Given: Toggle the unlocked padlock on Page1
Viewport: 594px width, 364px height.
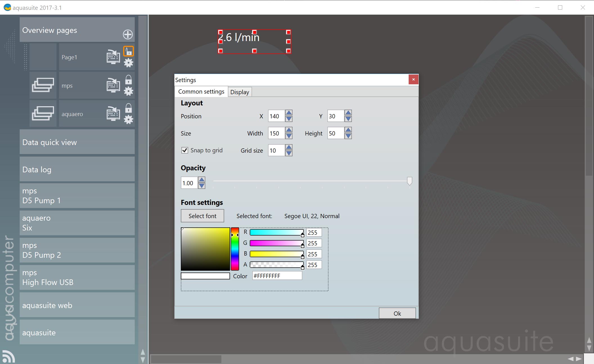Looking at the screenshot, I should point(129,51).
